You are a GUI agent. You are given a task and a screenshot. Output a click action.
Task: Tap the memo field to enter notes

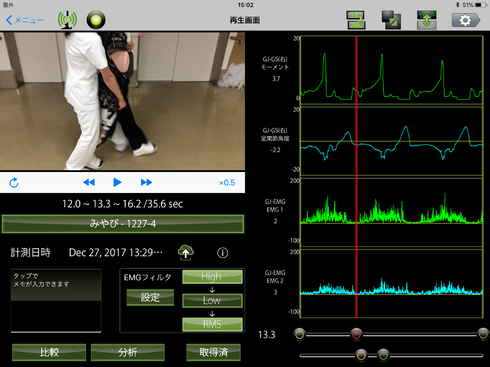coord(56,301)
